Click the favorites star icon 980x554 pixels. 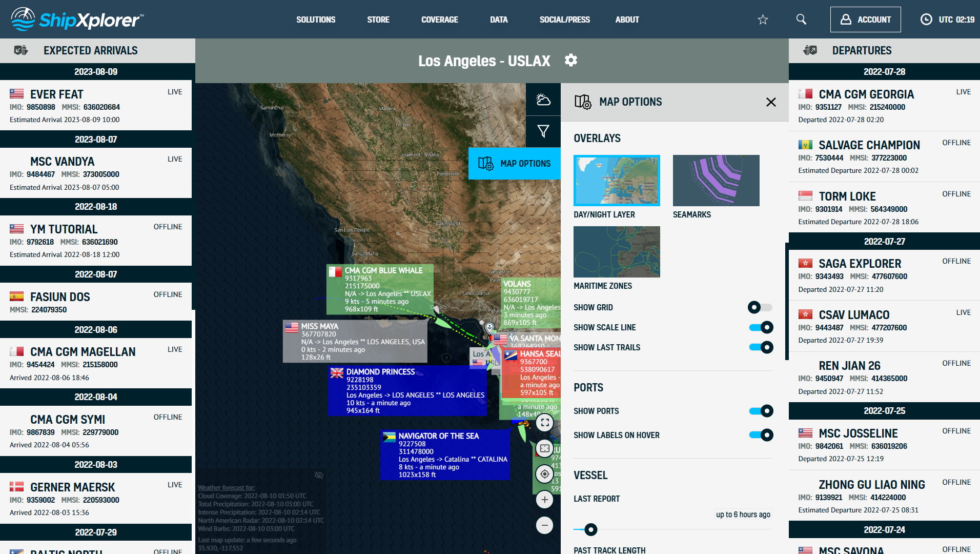pyautogui.click(x=763, y=19)
